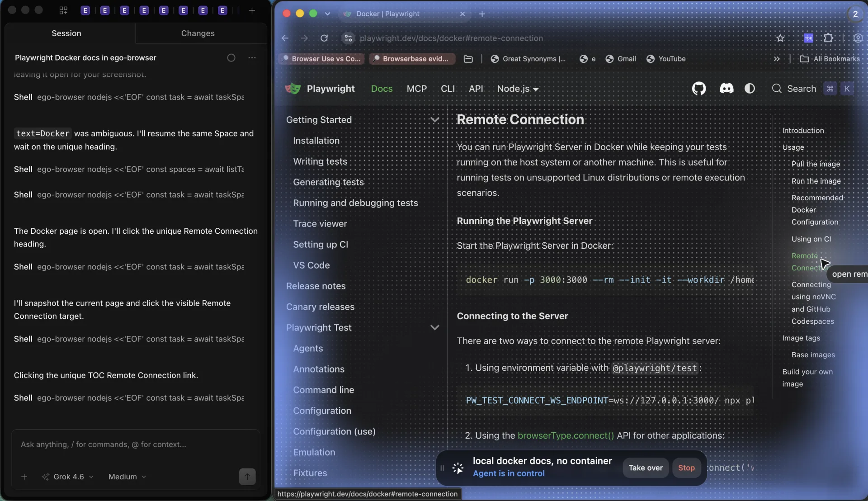Open the browser extensions puzzle icon
This screenshot has height=501, width=868.
point(828,38)
